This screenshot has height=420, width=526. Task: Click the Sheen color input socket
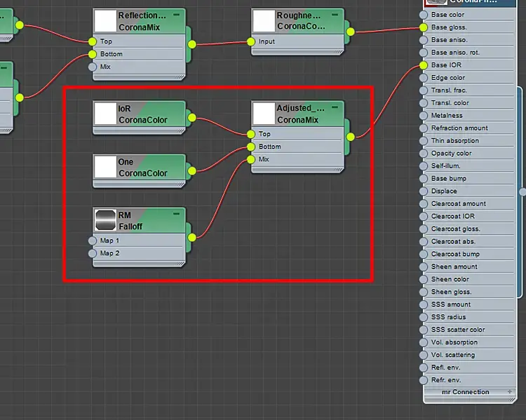424,280
